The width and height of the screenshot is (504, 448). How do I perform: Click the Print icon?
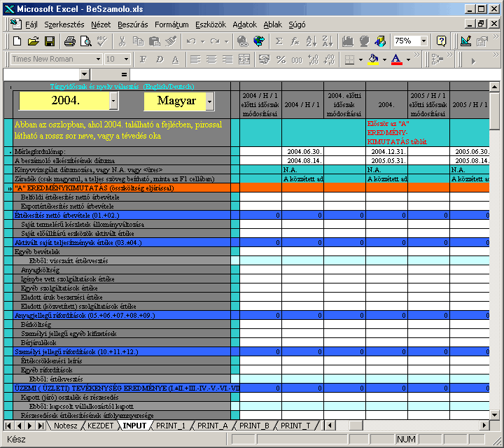[x=69, y=41]
